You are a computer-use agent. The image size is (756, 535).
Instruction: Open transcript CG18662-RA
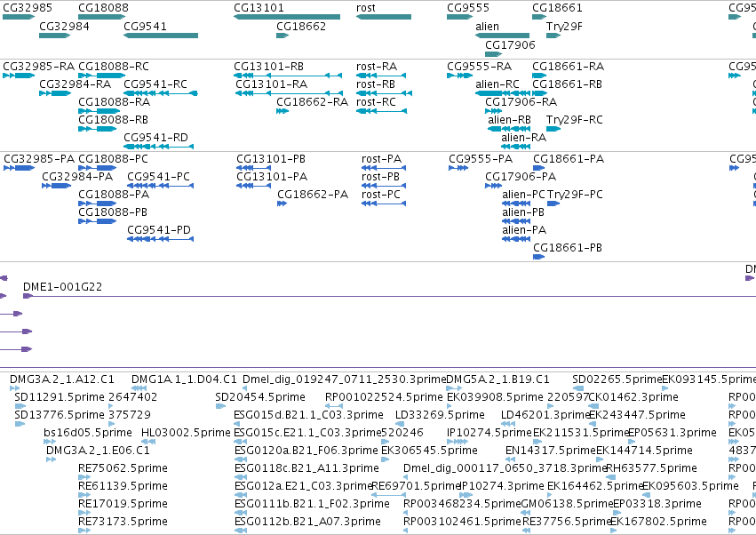312,102
